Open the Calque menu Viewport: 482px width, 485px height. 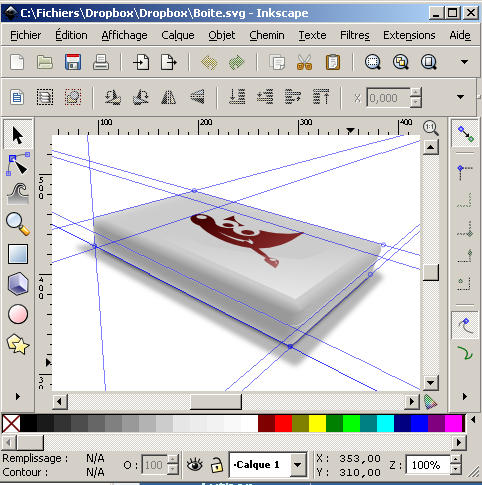[178, 35]
